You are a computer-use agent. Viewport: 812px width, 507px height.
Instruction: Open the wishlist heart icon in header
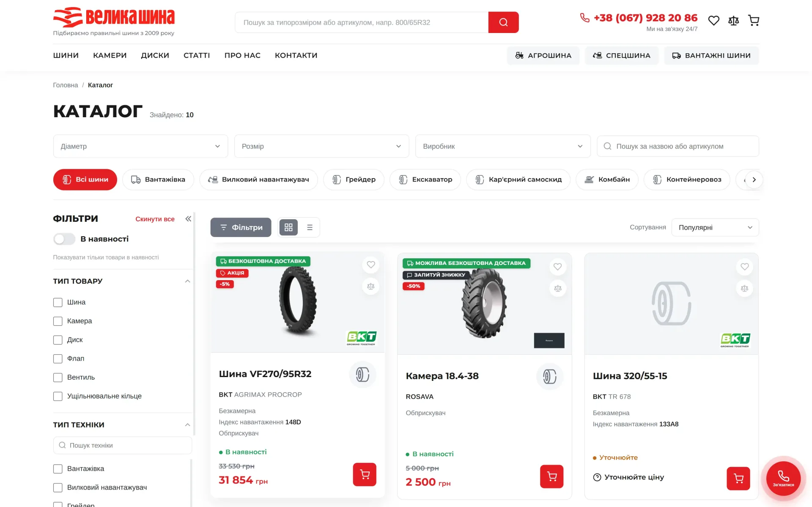point(713,20)
